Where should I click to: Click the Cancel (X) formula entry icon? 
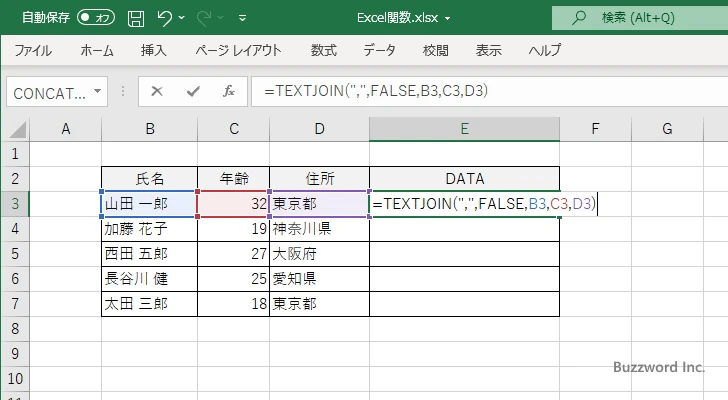[x=157, y=91]
